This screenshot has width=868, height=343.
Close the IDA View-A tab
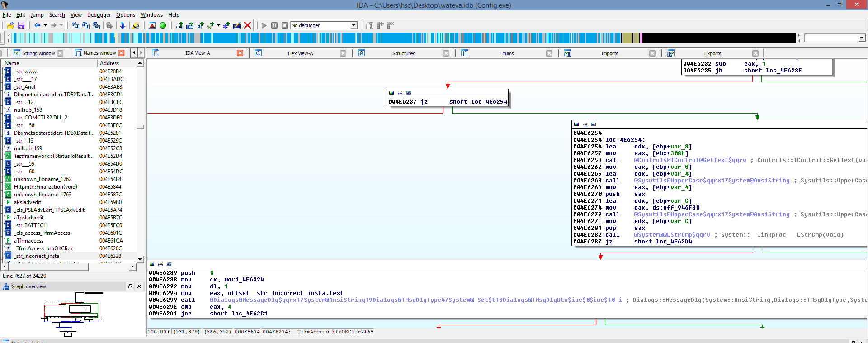[240, 53]
